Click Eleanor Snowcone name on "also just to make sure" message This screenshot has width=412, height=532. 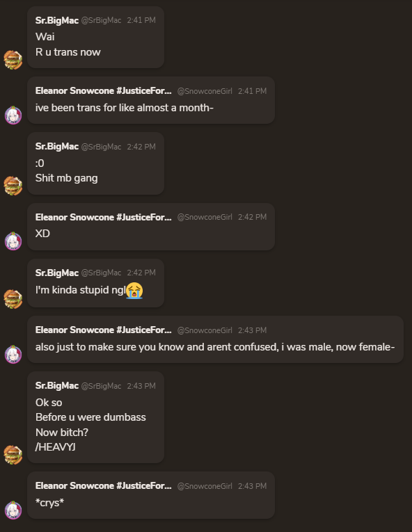103,330
